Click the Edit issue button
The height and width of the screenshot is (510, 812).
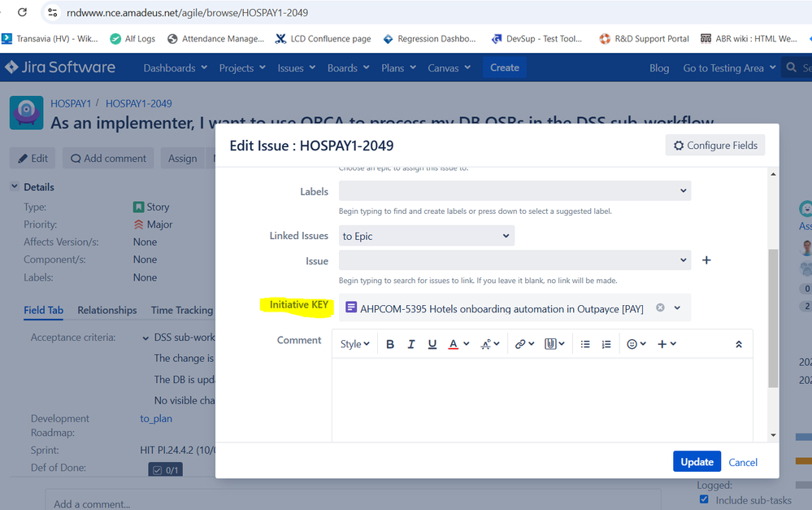pyautogui.click(x=33, y=159)
